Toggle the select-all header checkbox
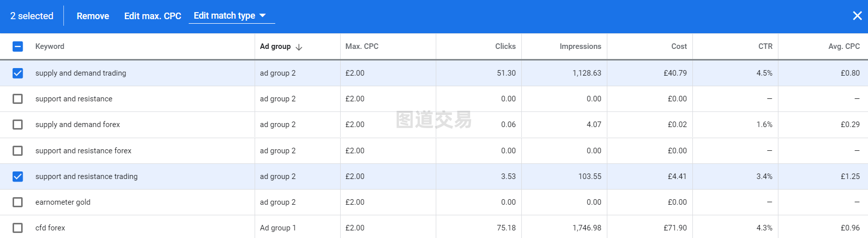Image resolution: width=868 pixels, height=238 pixels. pyautogui.click(x=18, y=46)
